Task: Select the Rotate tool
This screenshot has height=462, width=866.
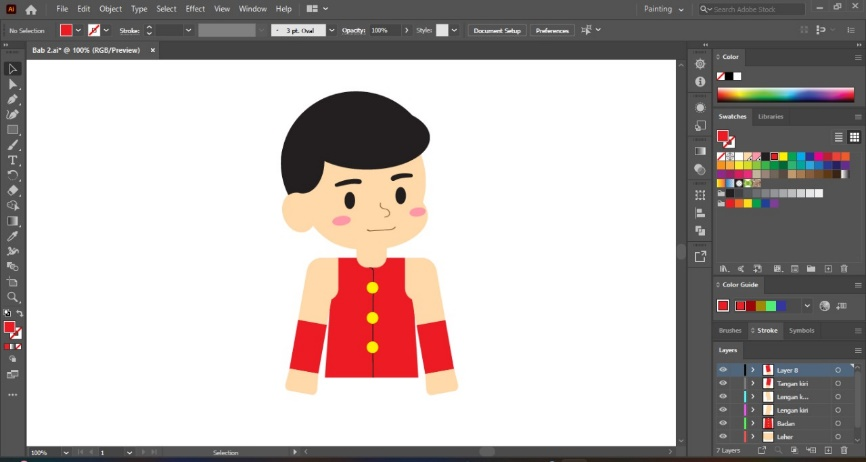Action: (12, 176)
